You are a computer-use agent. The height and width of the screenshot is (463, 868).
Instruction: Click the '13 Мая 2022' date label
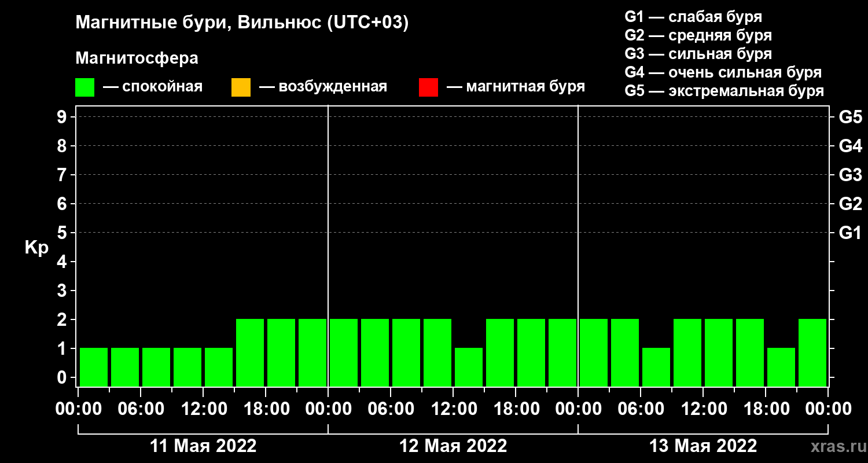703,446
